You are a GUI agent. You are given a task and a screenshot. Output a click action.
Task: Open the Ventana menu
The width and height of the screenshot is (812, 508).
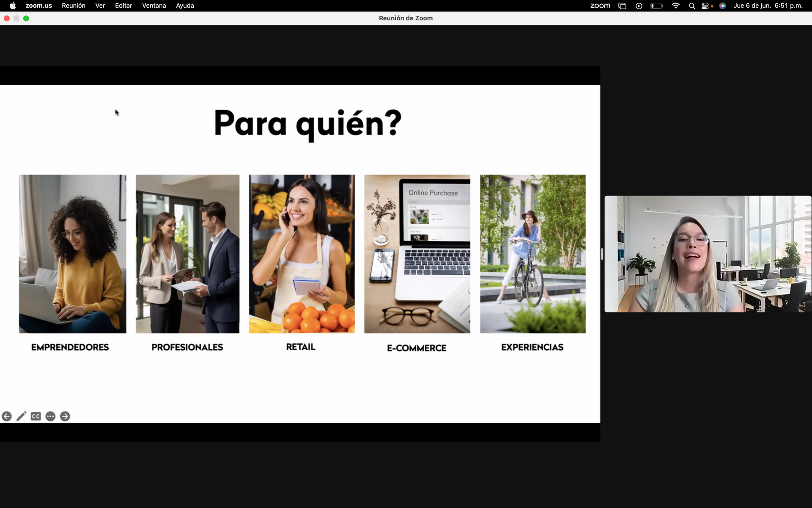[154, 6]
